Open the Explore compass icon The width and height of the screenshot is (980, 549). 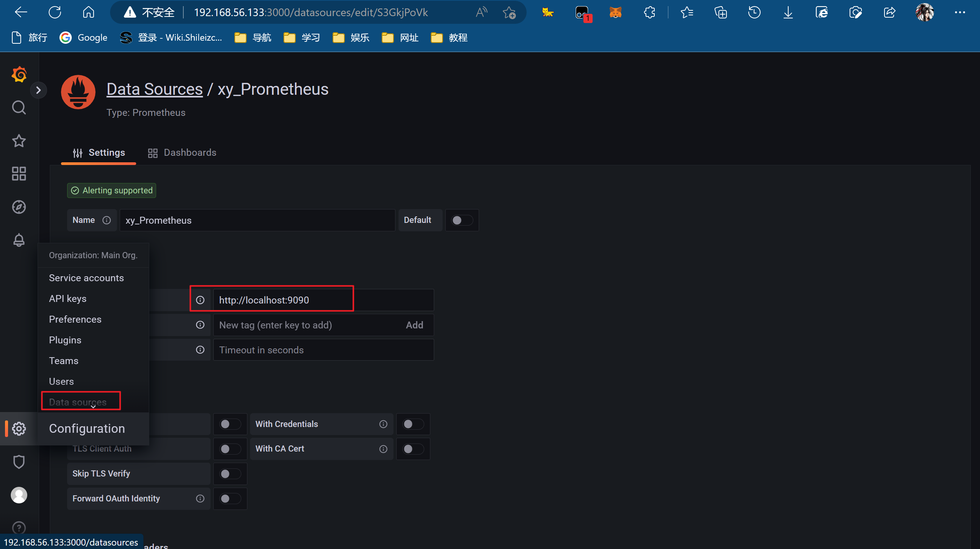pyautogui.click(x=19, y=207)
